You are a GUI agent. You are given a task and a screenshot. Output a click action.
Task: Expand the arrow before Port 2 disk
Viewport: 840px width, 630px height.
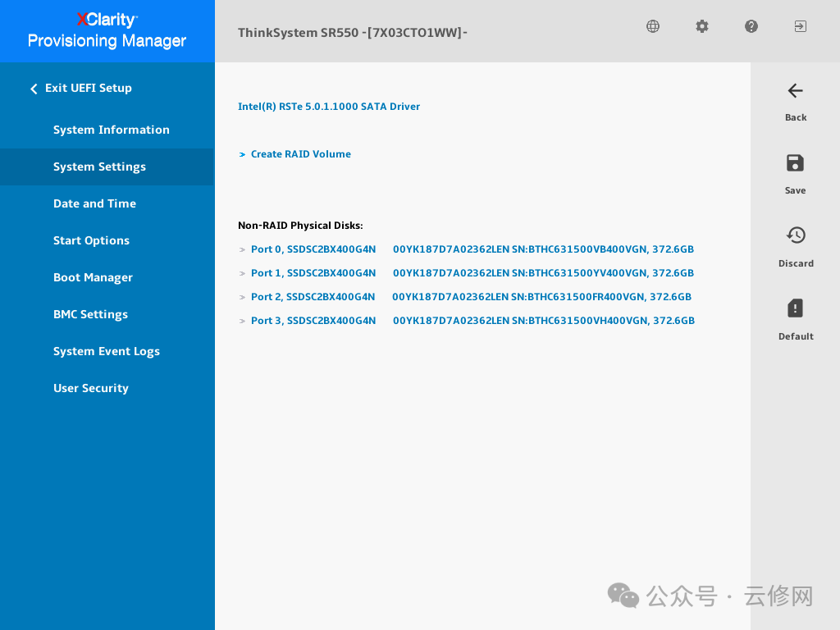point(242,297)
